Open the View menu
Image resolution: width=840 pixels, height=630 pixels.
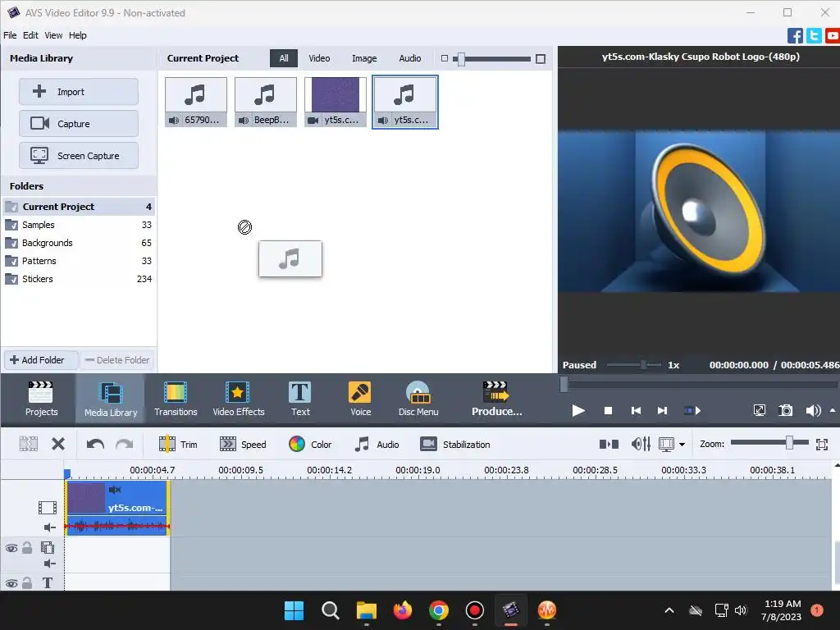click(x=53, y=35)
